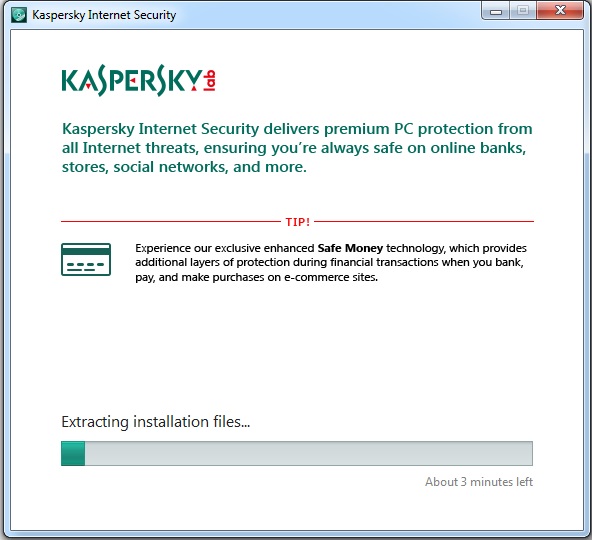Click the green premium PC protection headline
This screenshot has height=540, width=592.
click(297, 148)
